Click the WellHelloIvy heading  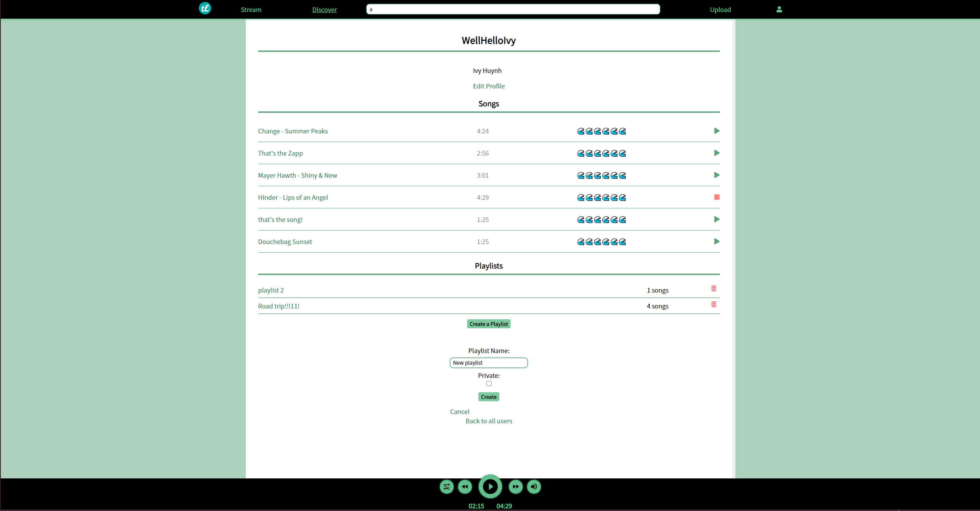coord(488,40)
